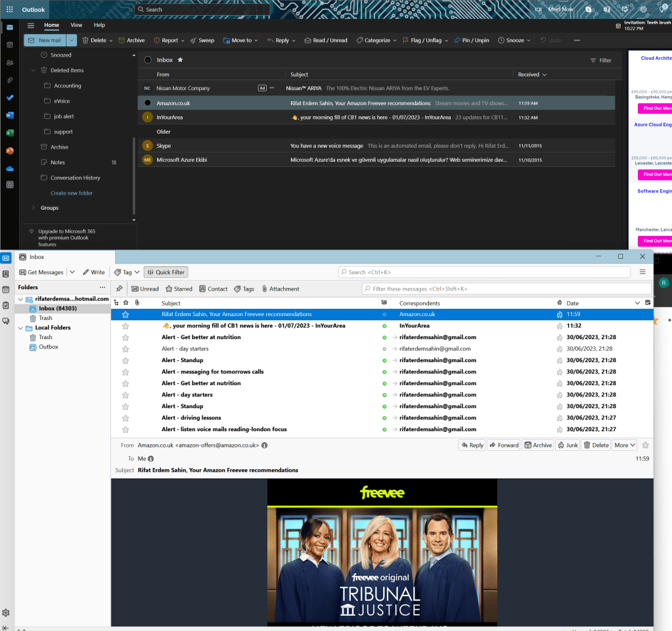Collapse Deleted Items folder in Outlook
672x631 pixels.
coord(33,70)
